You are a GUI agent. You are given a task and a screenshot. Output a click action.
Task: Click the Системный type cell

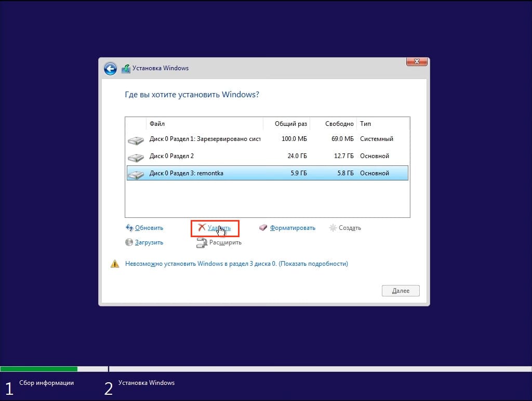coord(377,139)
